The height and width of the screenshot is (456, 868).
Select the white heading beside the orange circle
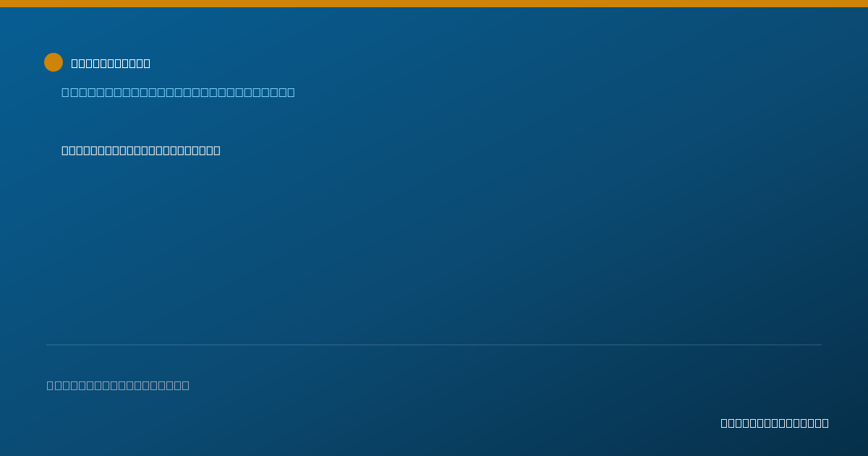point(111,63)
